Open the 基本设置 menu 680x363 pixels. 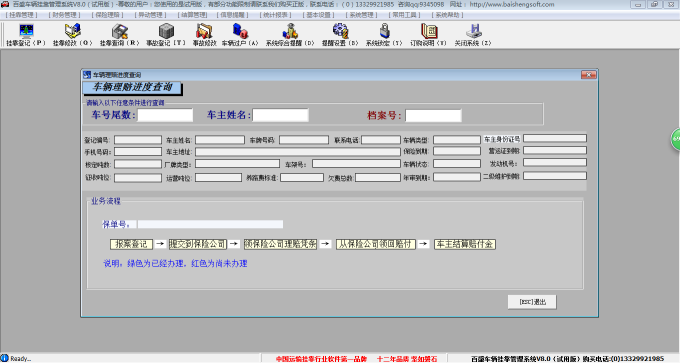318,15
